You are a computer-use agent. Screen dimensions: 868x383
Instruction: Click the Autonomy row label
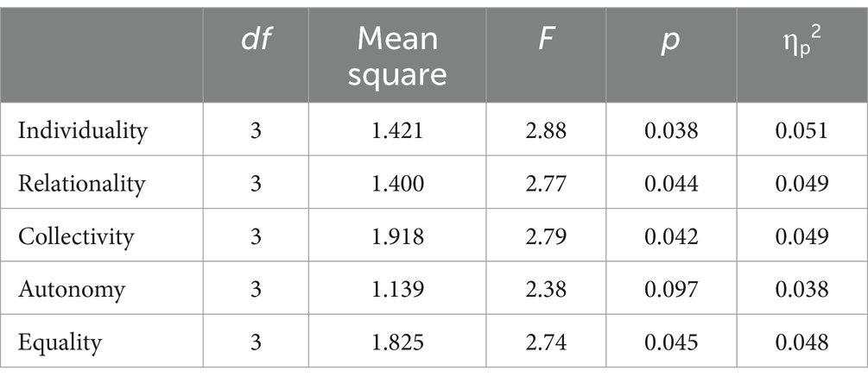pyautogui.click(x=72, y=290)
